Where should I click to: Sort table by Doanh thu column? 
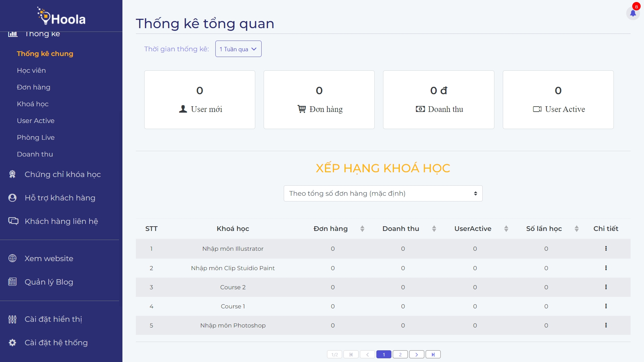tap(434, 229)
